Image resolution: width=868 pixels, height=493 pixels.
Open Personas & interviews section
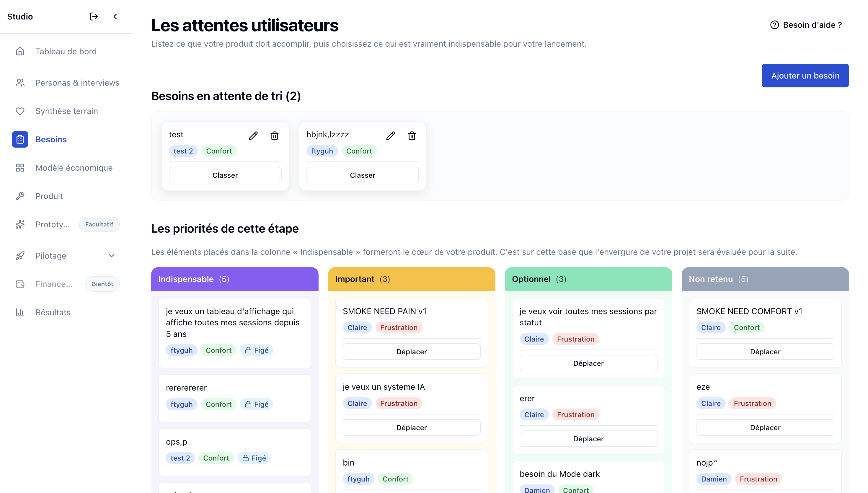point(66,83)
